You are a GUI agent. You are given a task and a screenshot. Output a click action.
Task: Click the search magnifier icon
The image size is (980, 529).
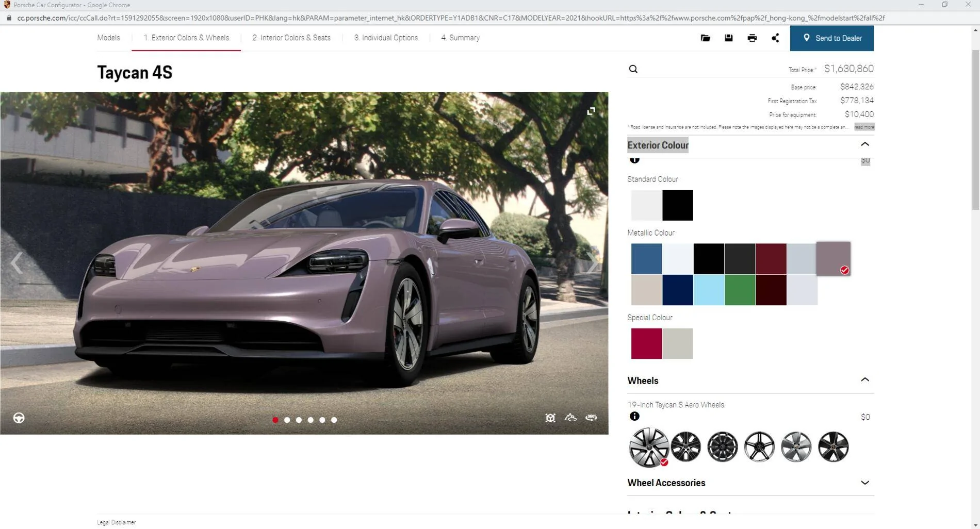coord(633,69)
